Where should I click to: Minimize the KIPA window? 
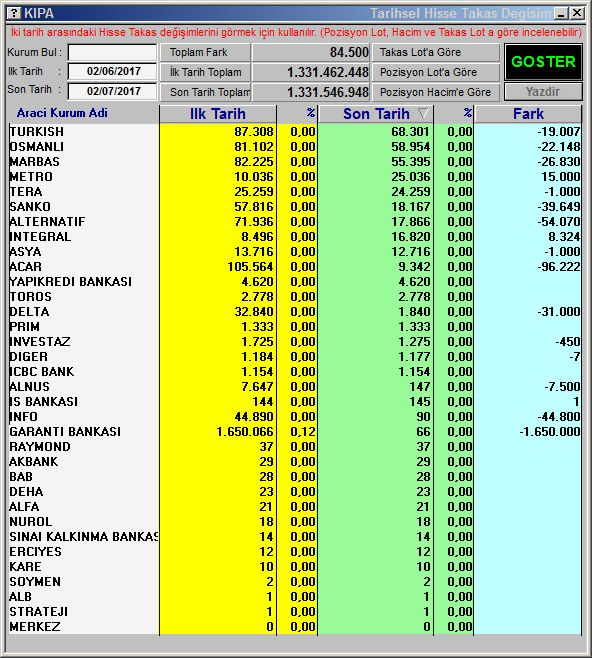click(x=561, y=13)
